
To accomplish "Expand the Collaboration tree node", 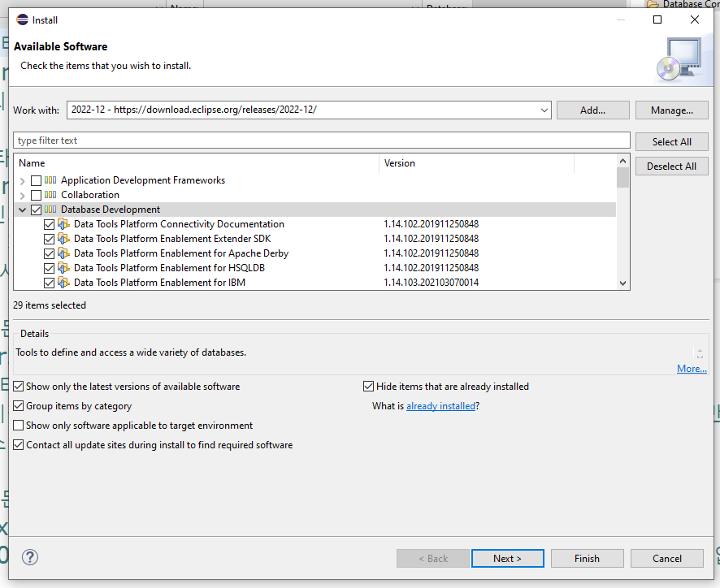I will 22,196.
